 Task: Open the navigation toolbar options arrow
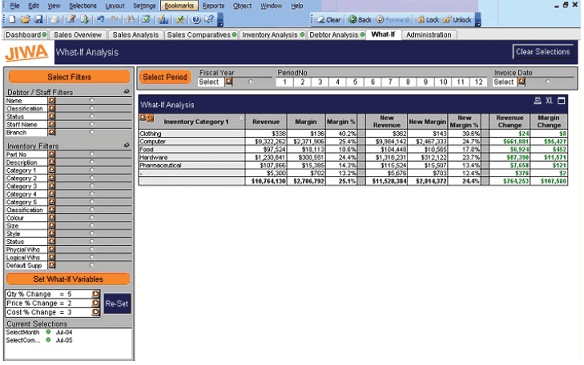[478, 20]
